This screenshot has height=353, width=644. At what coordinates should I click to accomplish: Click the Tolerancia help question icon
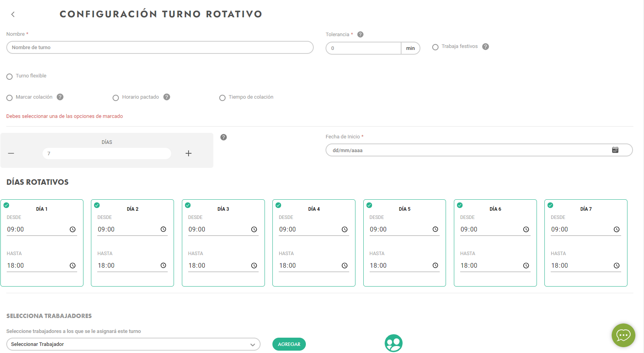360,35
